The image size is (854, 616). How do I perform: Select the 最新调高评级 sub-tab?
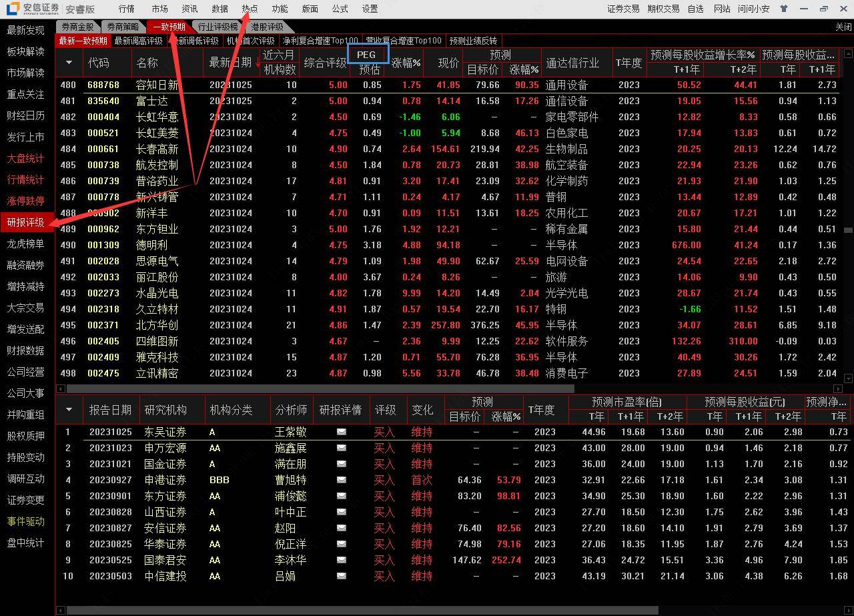point(138,41)
